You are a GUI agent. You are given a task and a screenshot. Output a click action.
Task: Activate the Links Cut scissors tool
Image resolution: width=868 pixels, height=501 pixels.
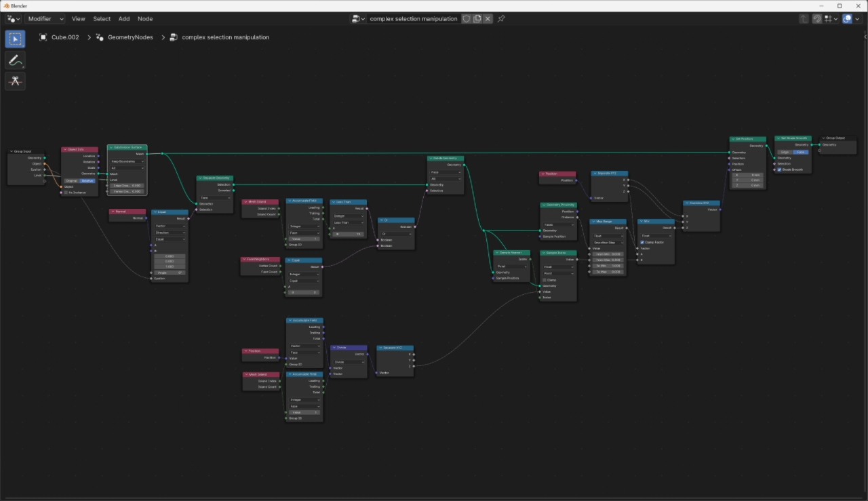point(15,81)
